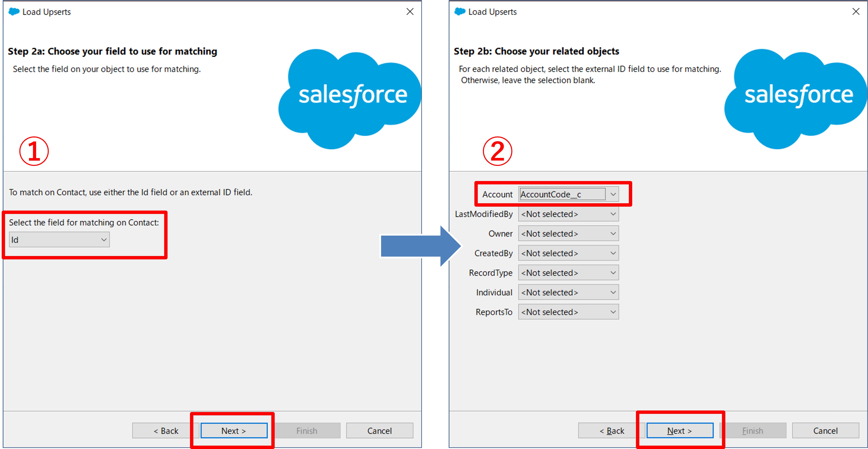Screen dimensions: 868x449
Task: Click Next on the Step 2b dialog
Action: coord(680,430)
